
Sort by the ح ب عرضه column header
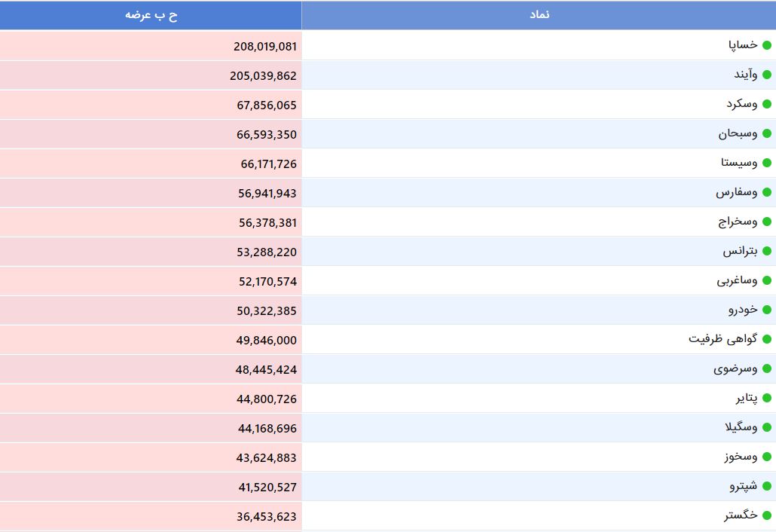(151, 15)
